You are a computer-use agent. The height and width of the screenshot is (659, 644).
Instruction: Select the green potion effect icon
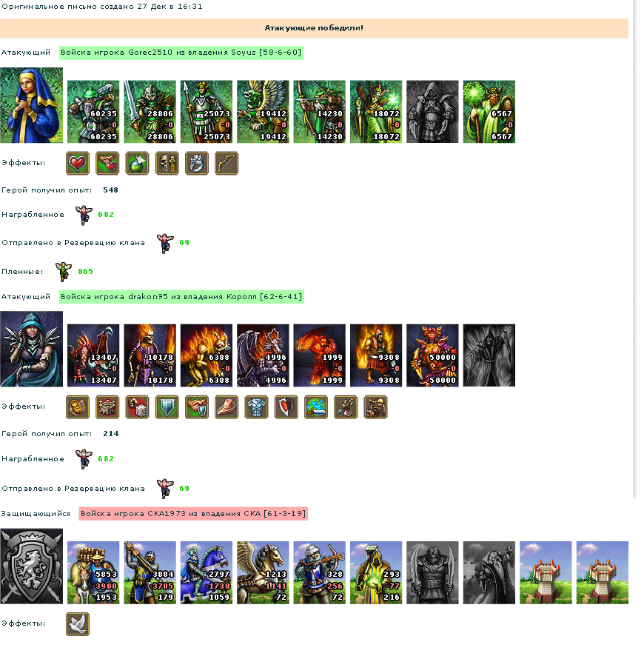tap(138, 163)
